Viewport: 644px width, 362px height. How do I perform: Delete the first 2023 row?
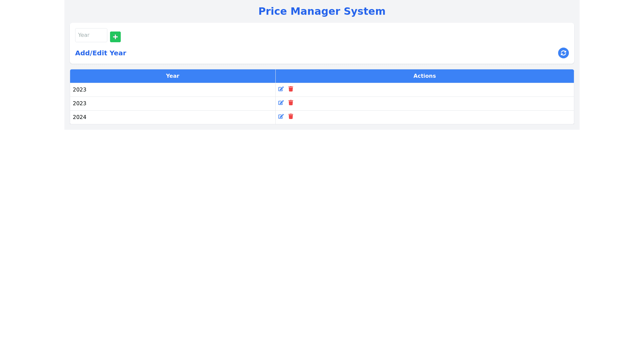(291, 89)
